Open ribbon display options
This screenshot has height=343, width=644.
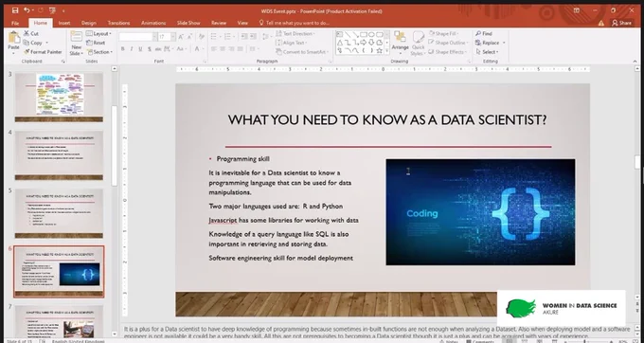click(x=577, y=10)
